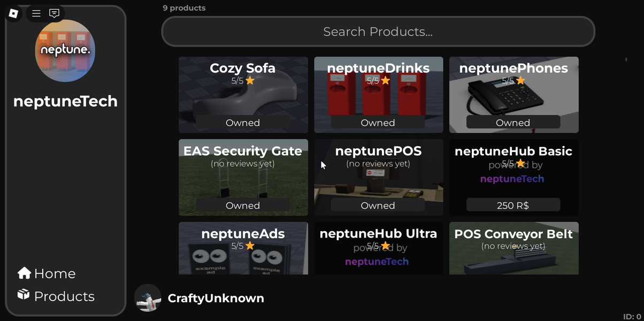Click the Products box icon
644x321 pixels.
pos(24,294)
